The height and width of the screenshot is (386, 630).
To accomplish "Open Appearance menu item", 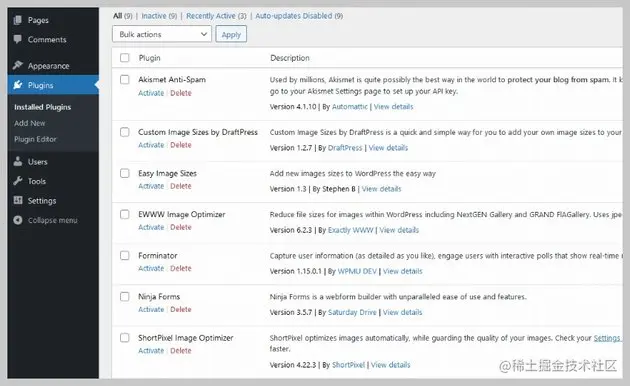I will click(49, 65).
